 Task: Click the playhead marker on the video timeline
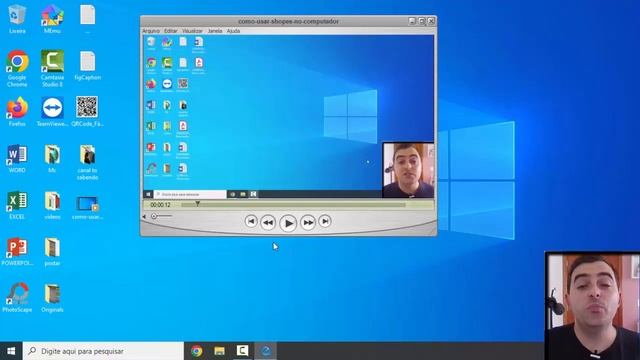pyautogui.click(x=198, y=203)
